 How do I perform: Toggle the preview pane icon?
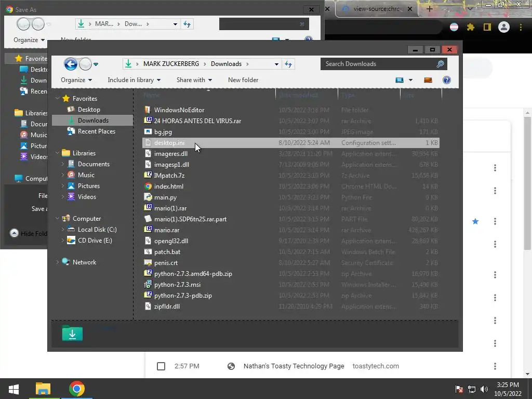click(428, 80)
